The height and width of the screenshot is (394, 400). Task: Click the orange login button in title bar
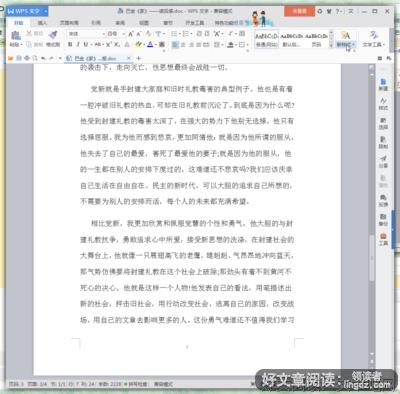(299, 11)
